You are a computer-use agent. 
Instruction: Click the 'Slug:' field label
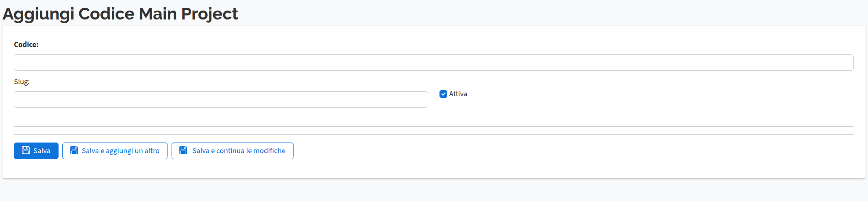point(22,82)
